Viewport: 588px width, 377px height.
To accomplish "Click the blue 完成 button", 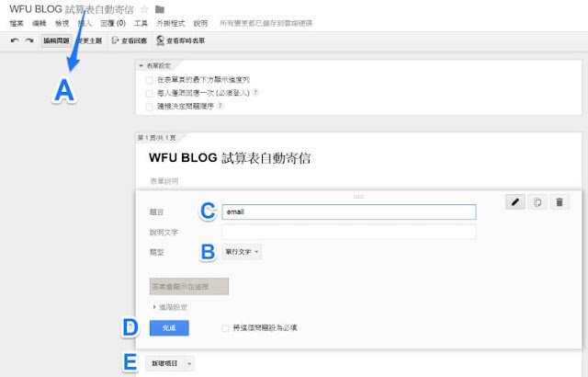I will pyautogui.click(x=169, y=328).
